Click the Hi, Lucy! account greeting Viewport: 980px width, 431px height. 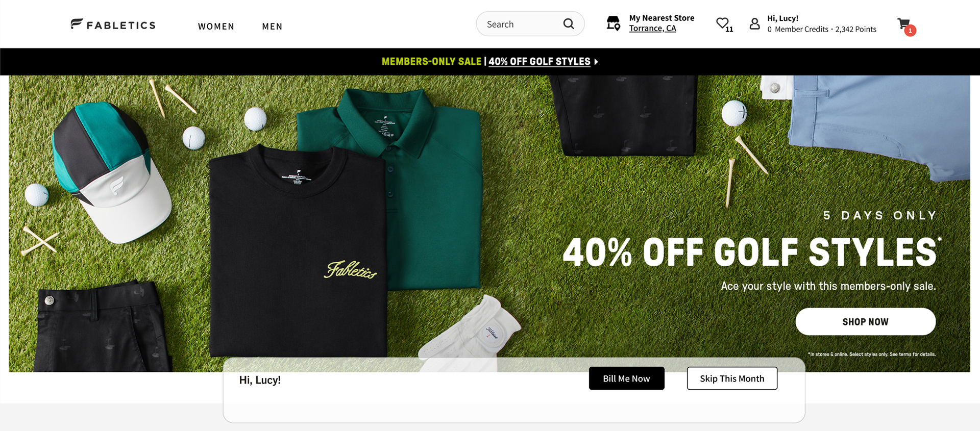tap(782, 18)
